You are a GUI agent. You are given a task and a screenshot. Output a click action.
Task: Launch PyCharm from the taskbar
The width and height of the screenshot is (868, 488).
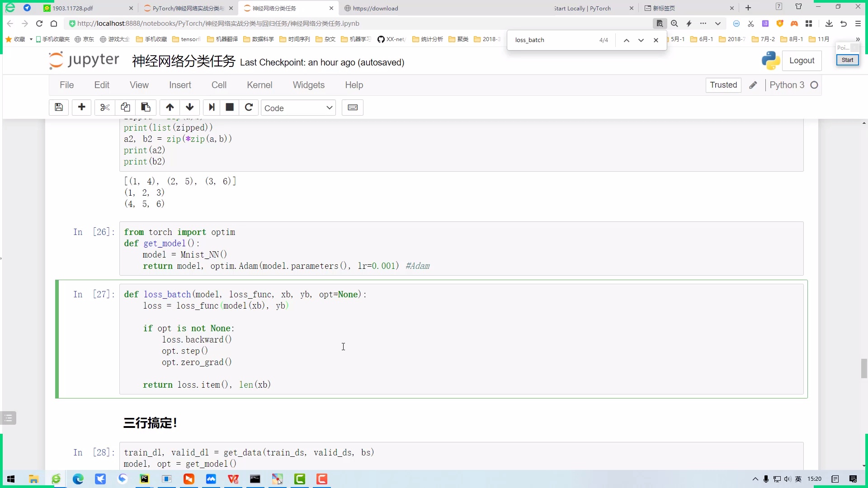pyautogui.click(x=144, y=479)
